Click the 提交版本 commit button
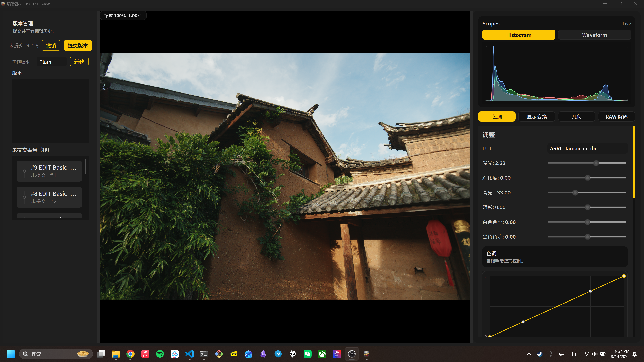Image resolution: width=644 pixels, height=362 pixels. click(x=77, y=45)
